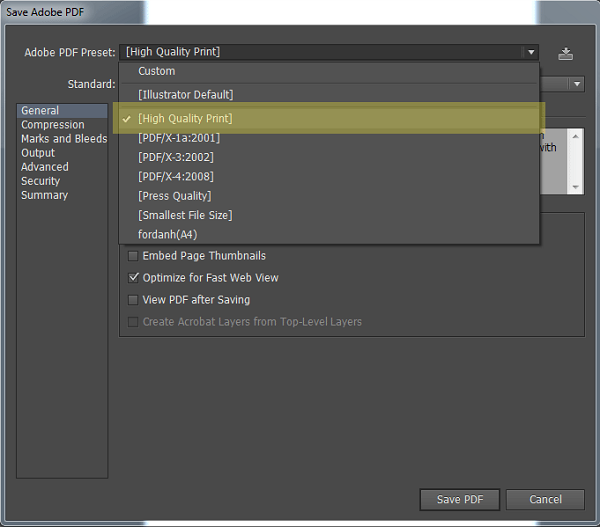Select the fordanh(A4) custom preset
Screen dimensions: 600x527
pyautogui.click(x=168, y=234)
